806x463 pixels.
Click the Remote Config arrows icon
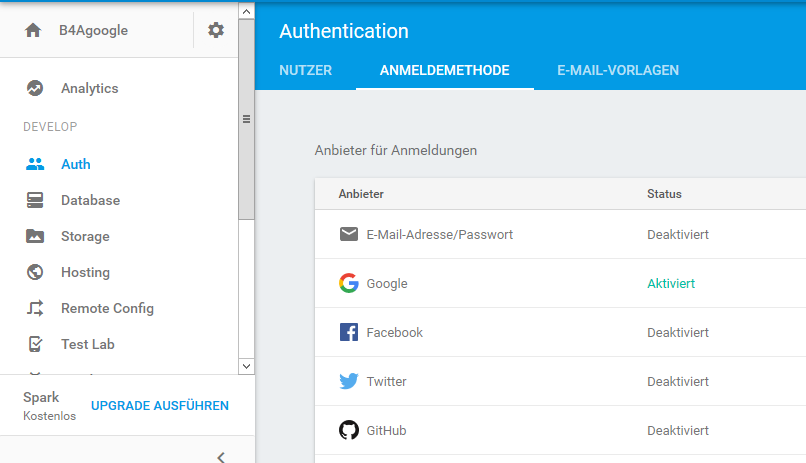coord(35,308)
